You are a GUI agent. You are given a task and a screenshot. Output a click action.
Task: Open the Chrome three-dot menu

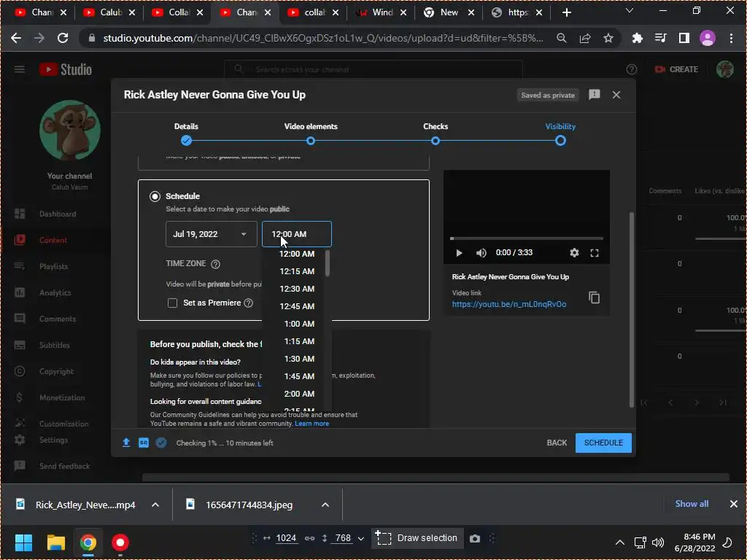(x=731, y=38)
